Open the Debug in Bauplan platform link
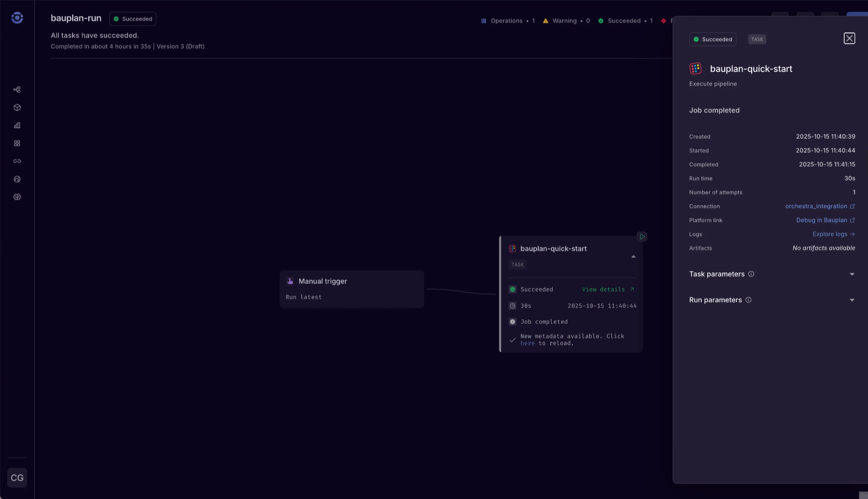 click(x=822, y=220)
